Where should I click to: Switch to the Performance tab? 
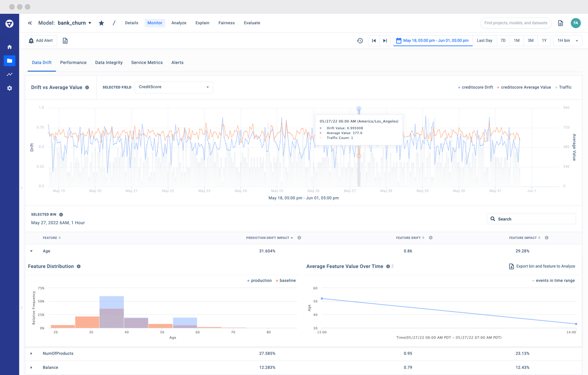73,63
